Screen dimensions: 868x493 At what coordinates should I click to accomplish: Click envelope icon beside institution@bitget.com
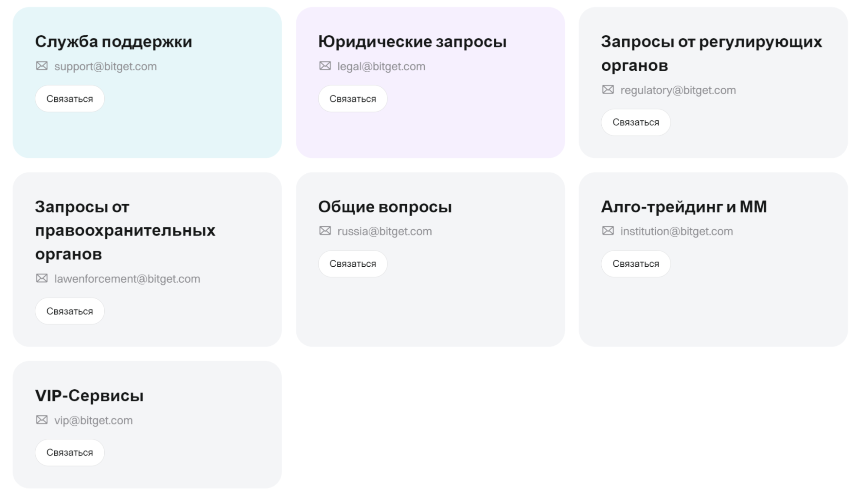tap(608, 231)
